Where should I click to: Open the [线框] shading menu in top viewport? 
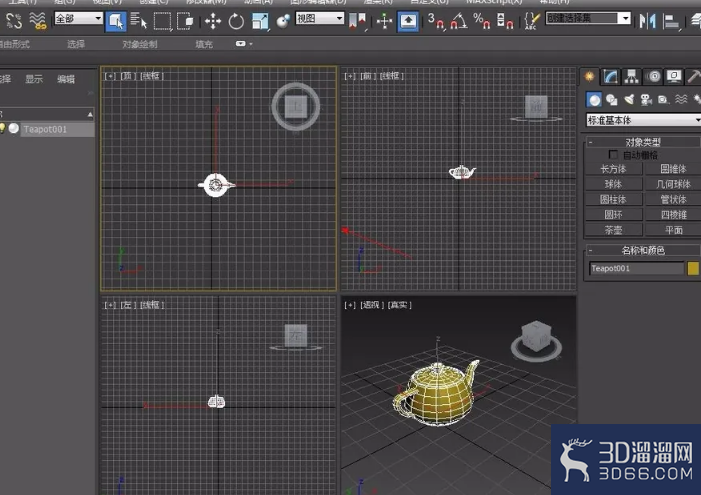pyautogui.click(x=152, y=76)
